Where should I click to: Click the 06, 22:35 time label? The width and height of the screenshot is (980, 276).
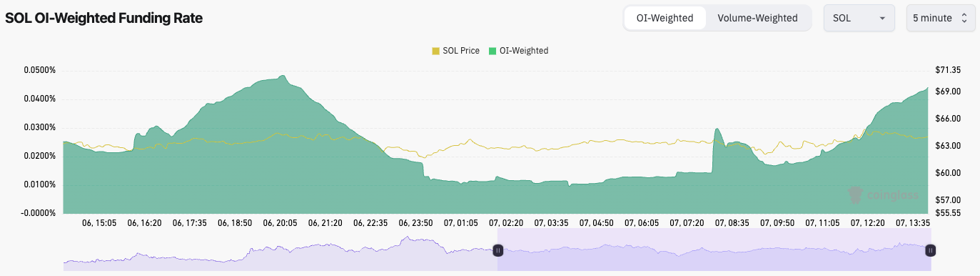click(370, 223)
